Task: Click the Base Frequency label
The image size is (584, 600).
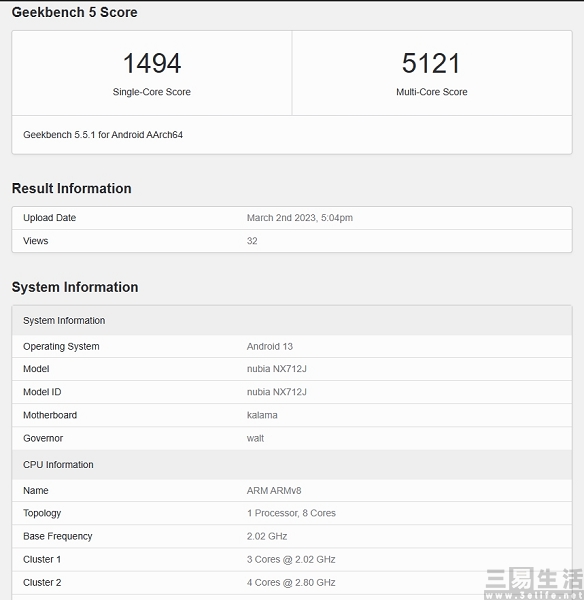Action: click(58, 536)
